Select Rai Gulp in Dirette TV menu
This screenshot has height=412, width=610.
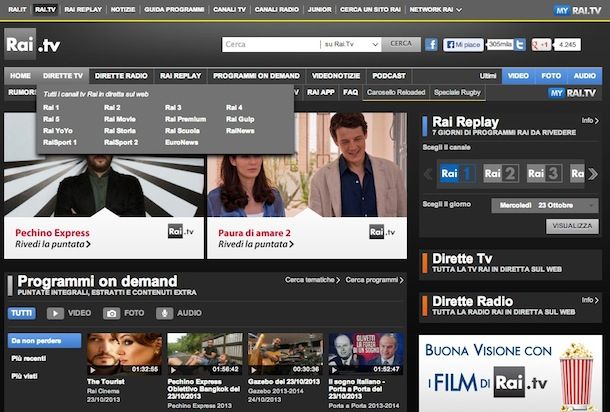(x=240, y=119)
